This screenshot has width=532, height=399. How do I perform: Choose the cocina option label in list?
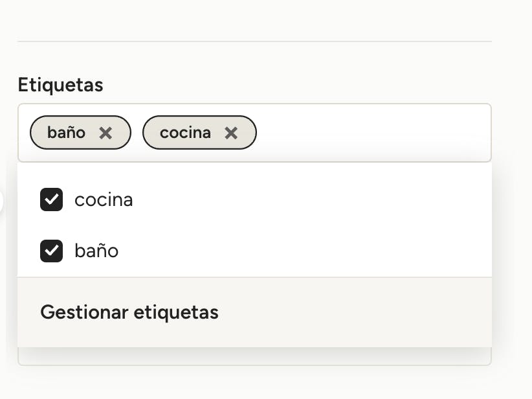[x=104, y=199]
